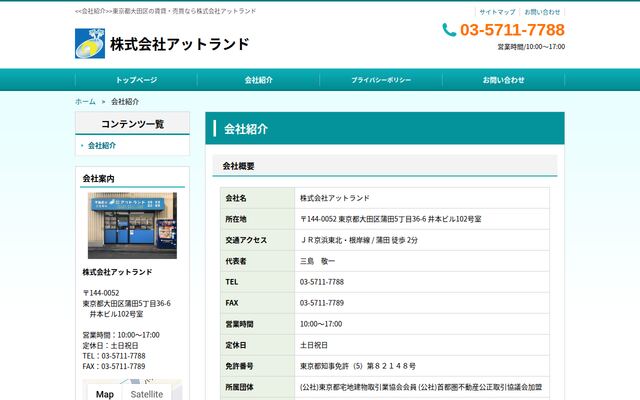Click the FAX number 03-5711-7789 in table
640x400 pixels.
322,303
